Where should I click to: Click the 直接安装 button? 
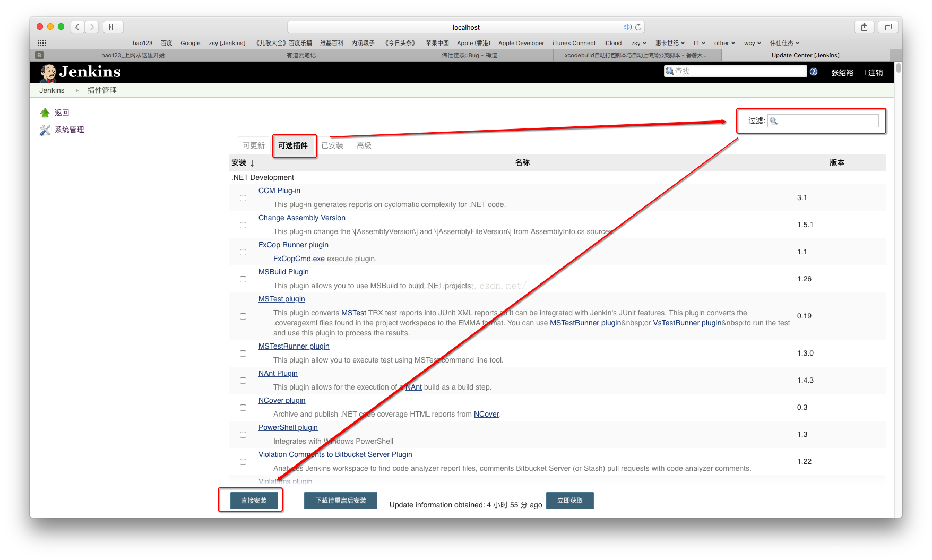pyautogui.click(x=254, y=501)
